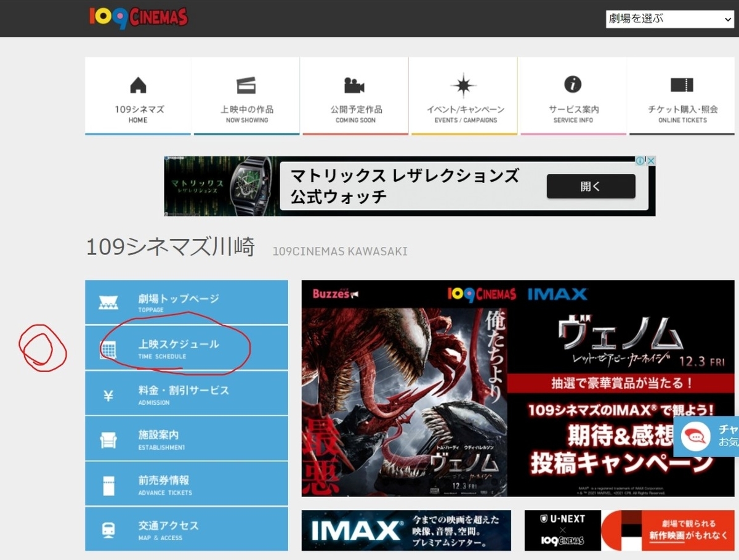Screen dimensions: 739x560
Task: Click the yen Admission icon
Action: click(108, 396)
